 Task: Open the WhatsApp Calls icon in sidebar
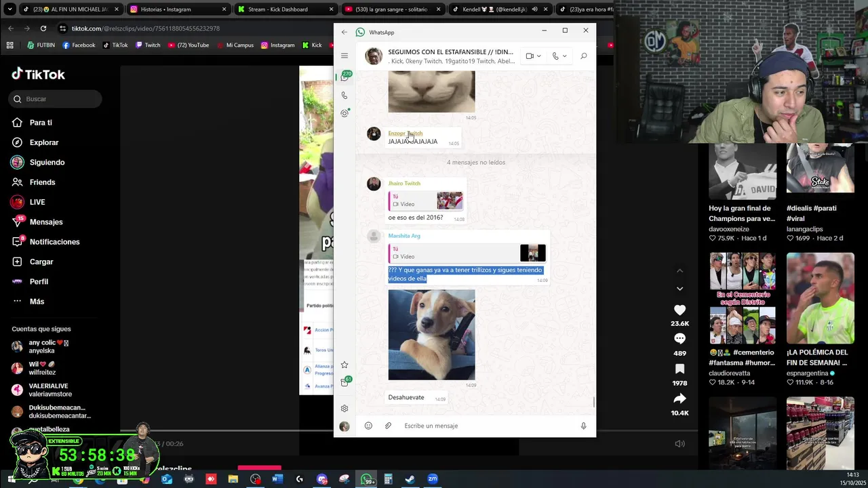[344, 96]
